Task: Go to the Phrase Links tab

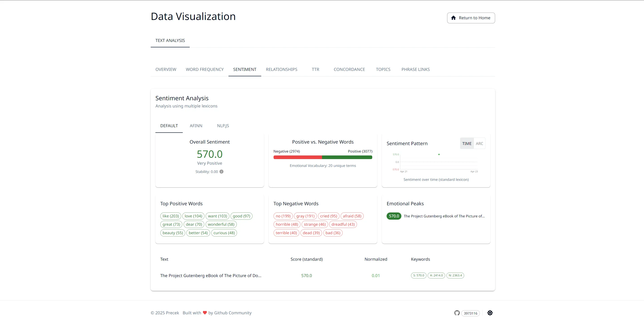Action: (415, 70)
